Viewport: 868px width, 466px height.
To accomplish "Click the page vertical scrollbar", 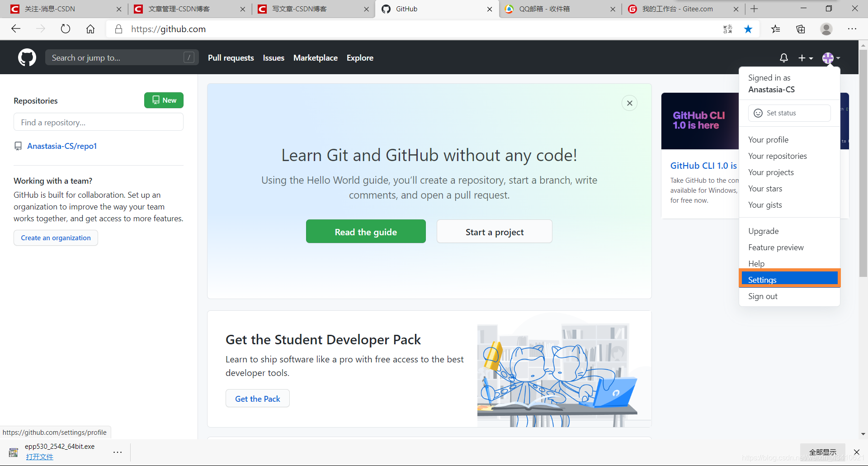I will point(863,163).
